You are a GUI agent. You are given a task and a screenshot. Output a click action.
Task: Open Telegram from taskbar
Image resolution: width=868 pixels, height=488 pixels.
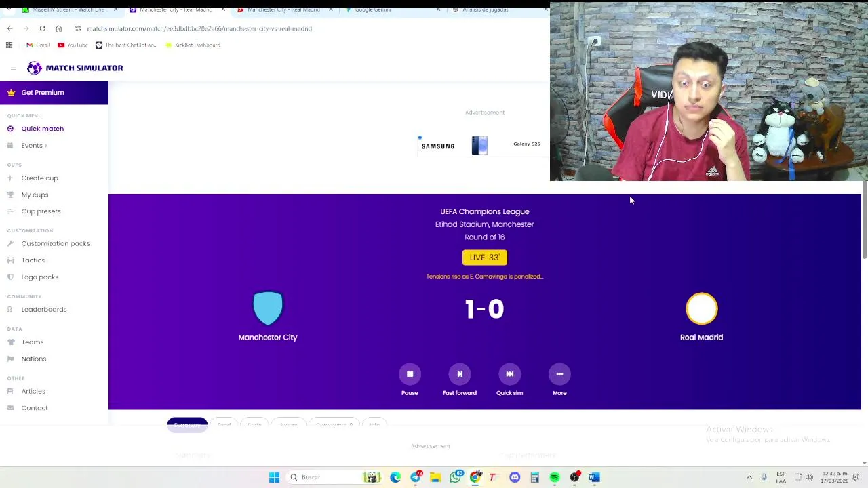(415, 477)
